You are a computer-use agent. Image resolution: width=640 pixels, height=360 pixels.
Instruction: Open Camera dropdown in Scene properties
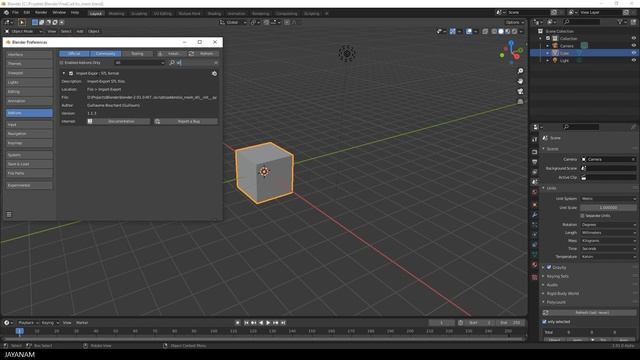point(608,159)
